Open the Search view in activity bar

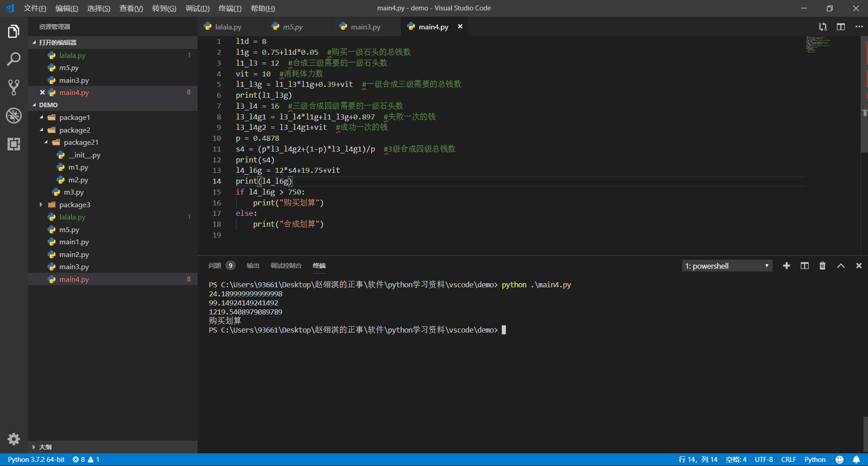tap(14, 59)
